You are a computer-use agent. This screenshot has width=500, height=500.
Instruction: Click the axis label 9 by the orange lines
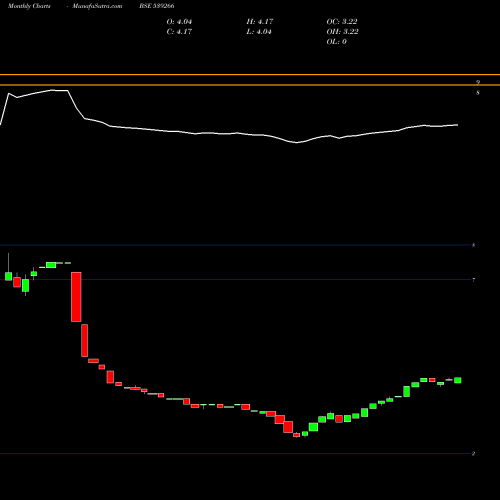[478, 82]
